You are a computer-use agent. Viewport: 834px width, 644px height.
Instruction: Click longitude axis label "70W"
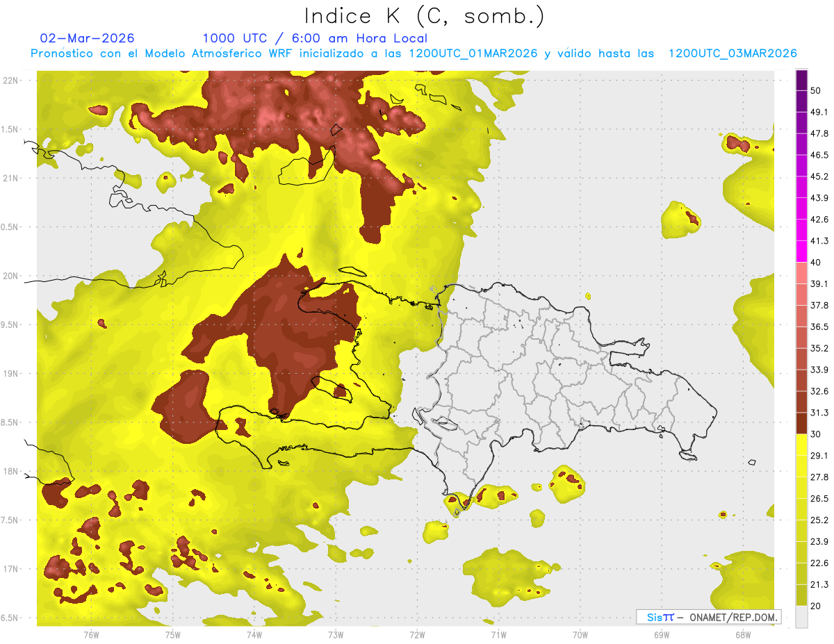[580, 634]
